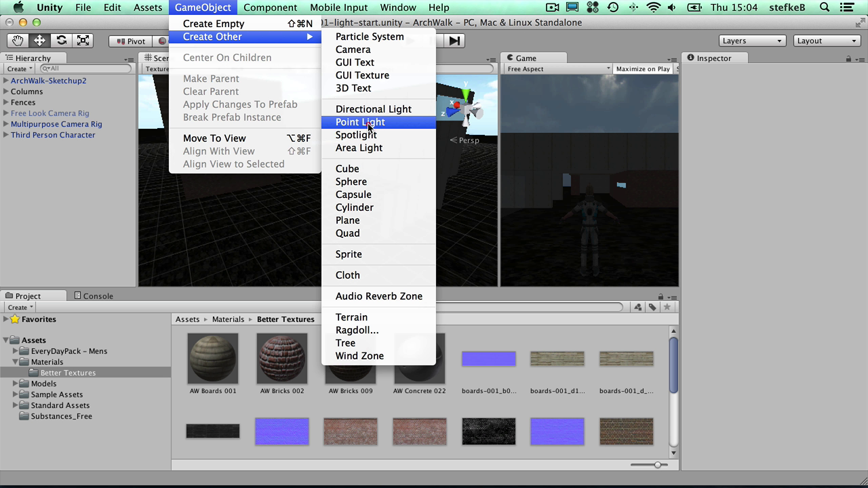Open the Create dropdown in Project panel
This screenshot has width=868, height=488.
tap(20, 307)
